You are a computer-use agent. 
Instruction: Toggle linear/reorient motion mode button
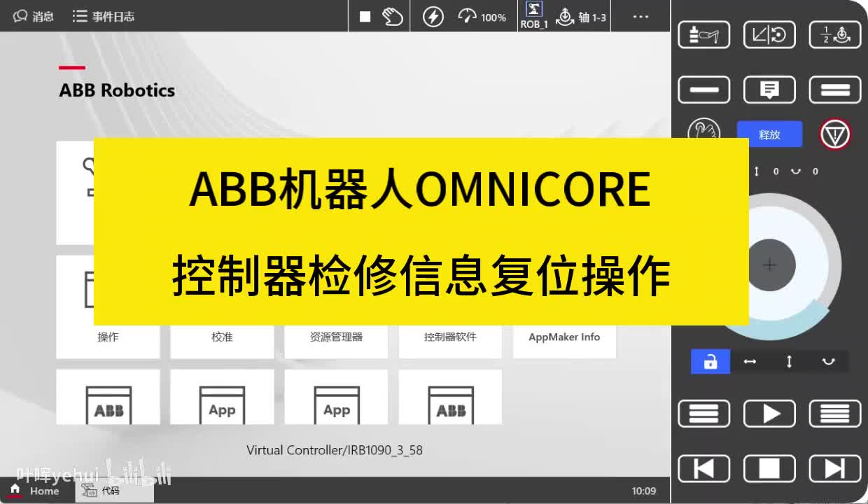click(x=769, y=34)
